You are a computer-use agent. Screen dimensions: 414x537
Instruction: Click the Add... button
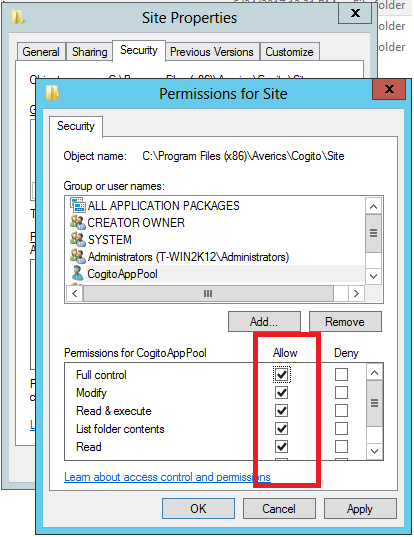pyautogui.click(x=264, y=322)
